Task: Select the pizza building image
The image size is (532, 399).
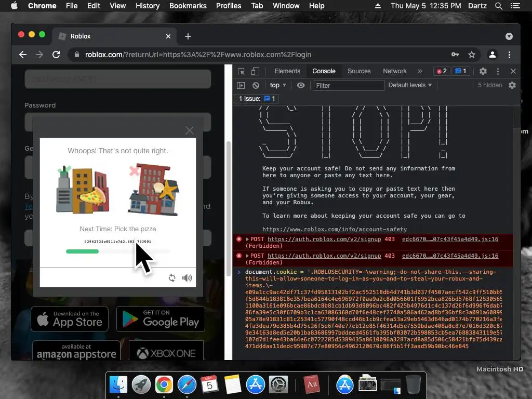Action: pyautogui.click(x=83, y=190)
